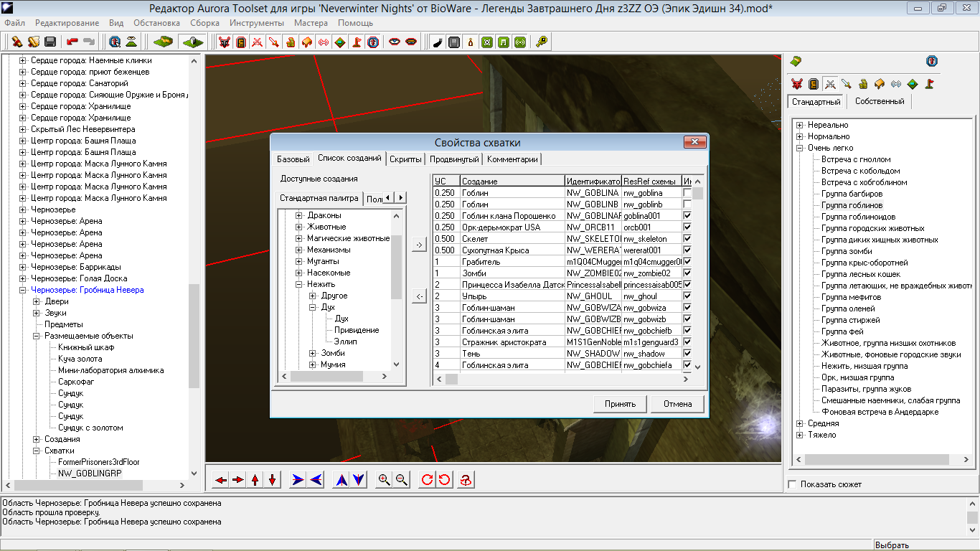The height and width of the screenshot is (551, 980).
Task: Zoom out with the minus magnifier icon
Action: click(x=402, y=480)
